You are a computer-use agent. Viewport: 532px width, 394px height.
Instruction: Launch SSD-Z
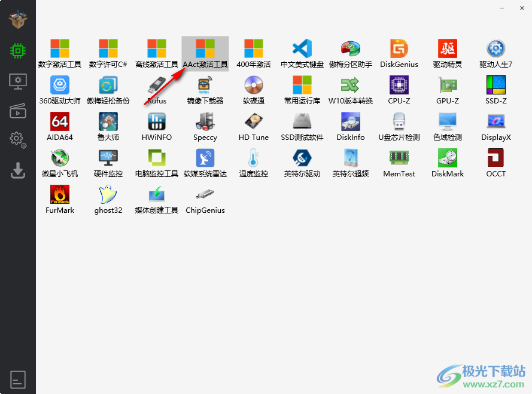click(x=496, y=90)
